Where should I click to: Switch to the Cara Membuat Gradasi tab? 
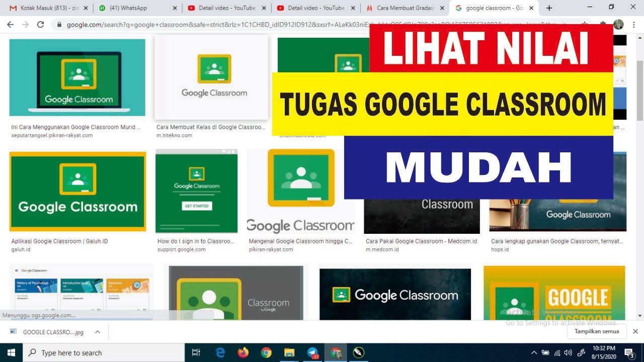[x=405, y=8]
